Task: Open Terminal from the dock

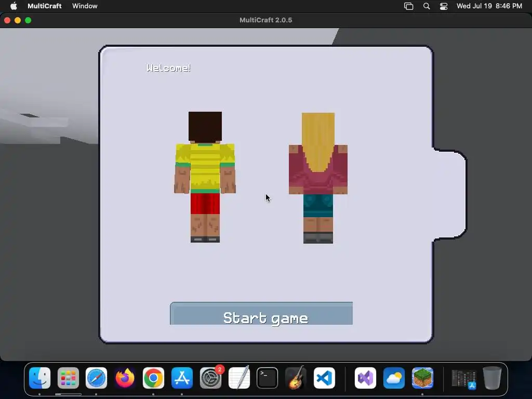Action: click(268, 378)
